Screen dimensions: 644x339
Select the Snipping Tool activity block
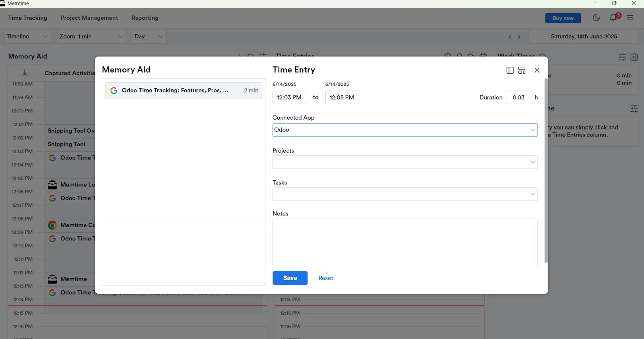(x=70, y=144)
